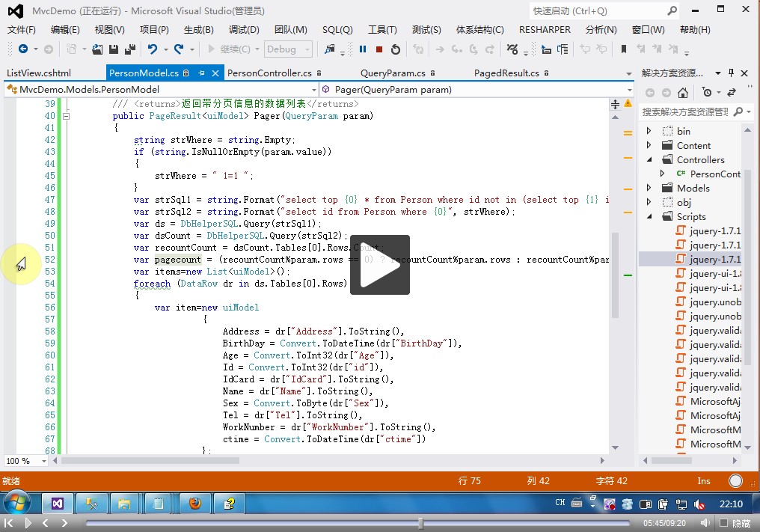
Task: Click the large video play button
Action: pos(380,265)
